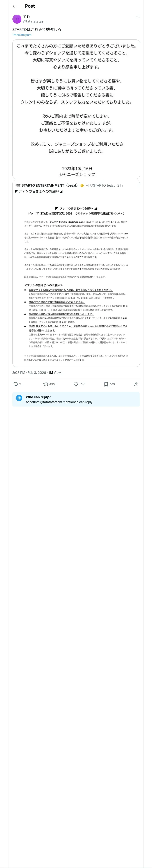Click the blue @ mention icon
Image resolution: width=152 pixels, height=868 pixels.
click(x=19, y=398)
